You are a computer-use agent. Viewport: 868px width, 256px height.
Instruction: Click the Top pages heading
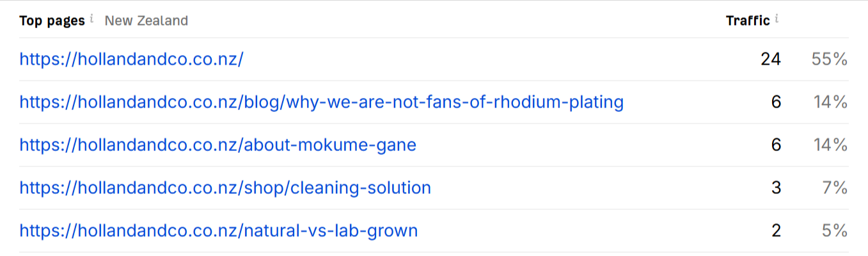coord(52,20)
